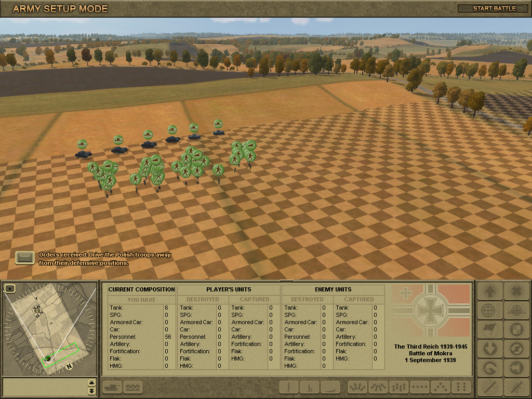Click the down arrow command button

(x=489, y=348)
